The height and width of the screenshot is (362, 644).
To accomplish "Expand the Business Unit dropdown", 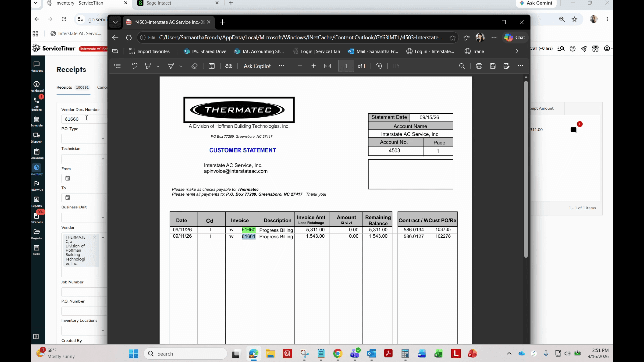I will coord(103,218).
